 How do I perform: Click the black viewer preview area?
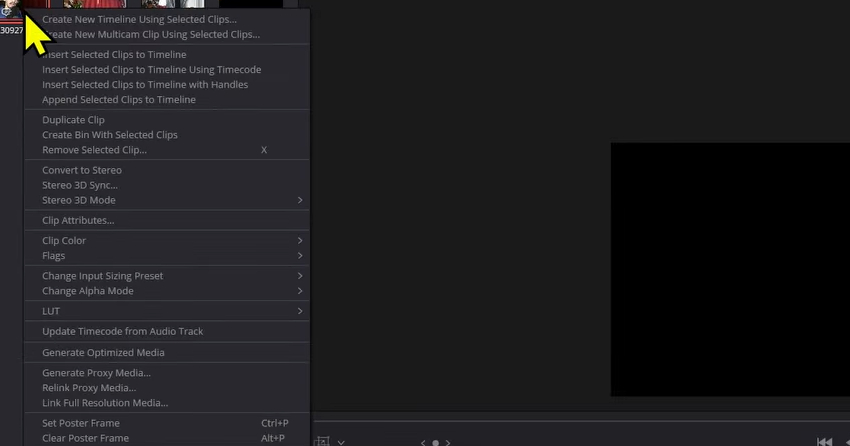[x=730, y=269]
